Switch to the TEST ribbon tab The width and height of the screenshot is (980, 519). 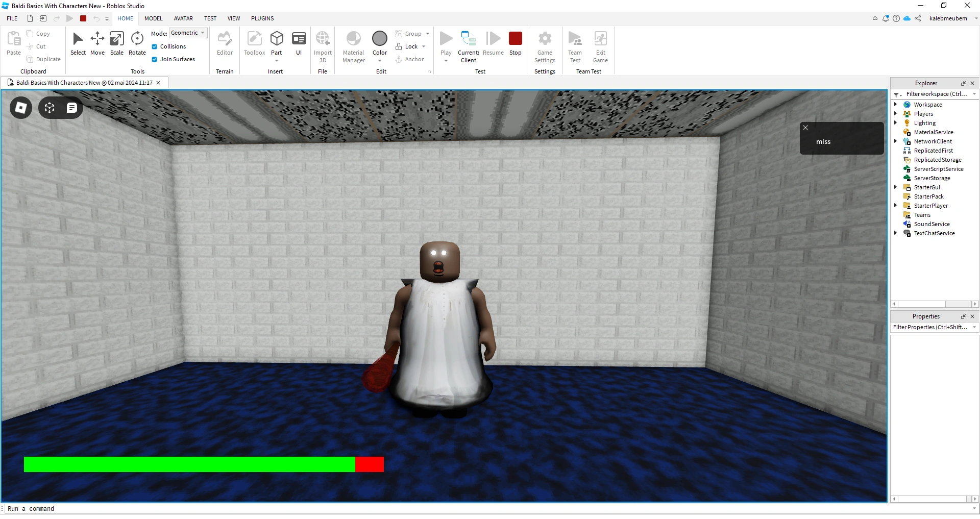(x=210, y=18)
